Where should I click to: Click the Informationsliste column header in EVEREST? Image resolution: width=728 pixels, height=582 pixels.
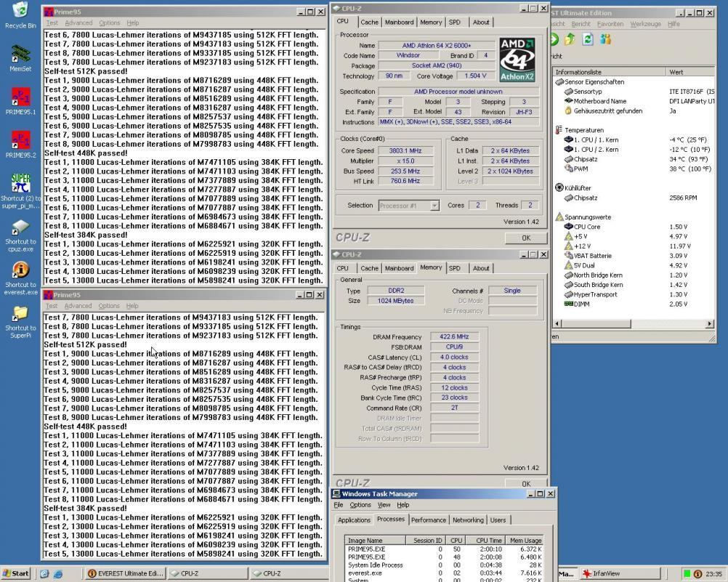tap(609, 72)
